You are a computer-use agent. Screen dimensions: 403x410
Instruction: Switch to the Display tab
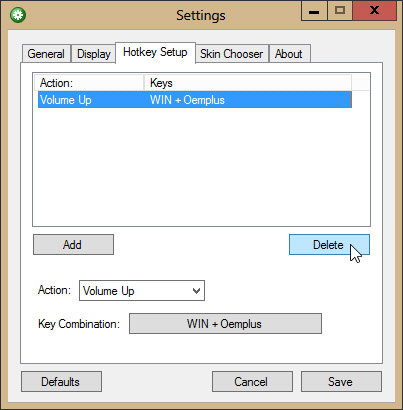[93, 54]
